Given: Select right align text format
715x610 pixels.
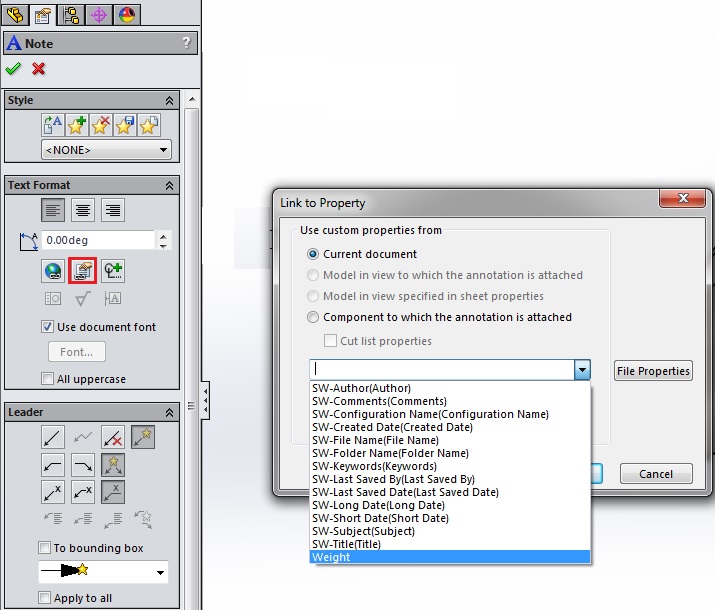Looking at the screenshot, I should [x=113, y=210].
